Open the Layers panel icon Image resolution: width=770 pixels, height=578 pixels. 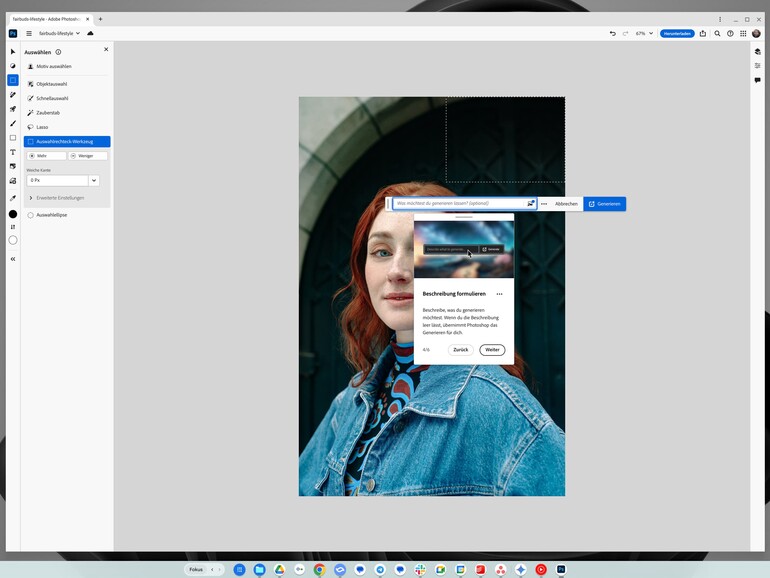coord(758,52)
